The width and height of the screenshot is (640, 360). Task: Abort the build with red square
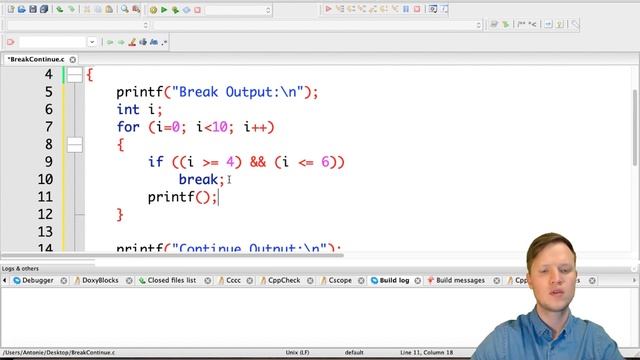click(x=198, y=9)
